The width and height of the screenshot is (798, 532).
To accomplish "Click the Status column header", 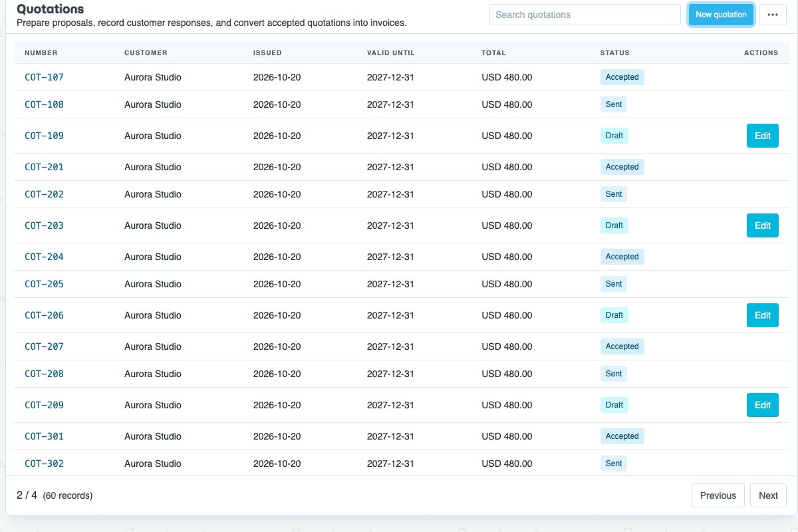I will [614, 53].
